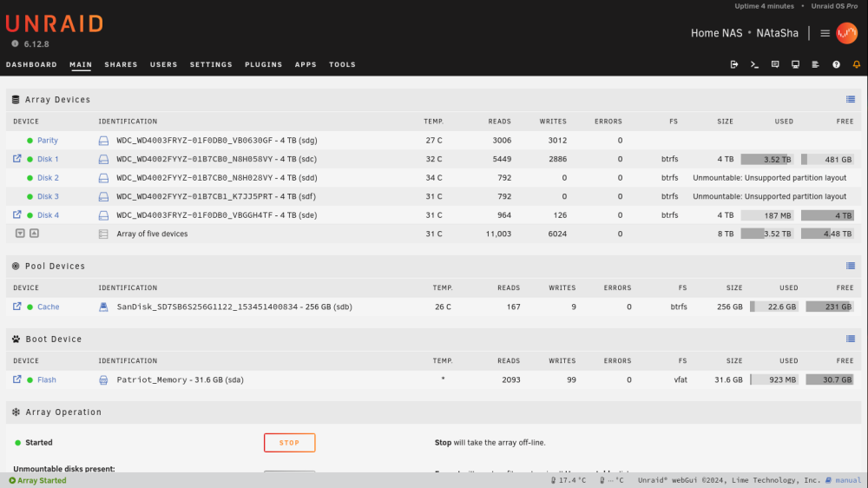This screenshot has width=868, height=488.
Task: Click the Disk 3 green status indicator
Action: pyautogui.click(x=30, y=196)
